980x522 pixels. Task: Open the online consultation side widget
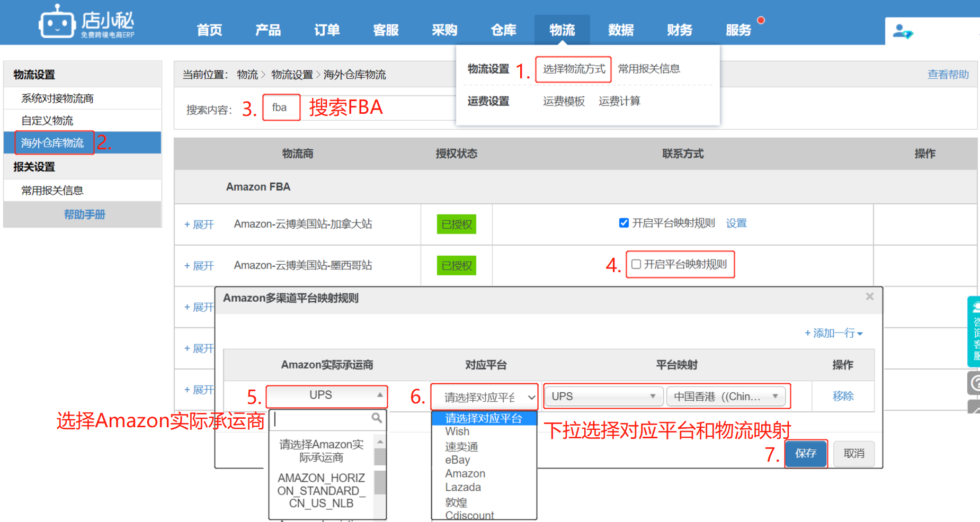pos(974,331)
